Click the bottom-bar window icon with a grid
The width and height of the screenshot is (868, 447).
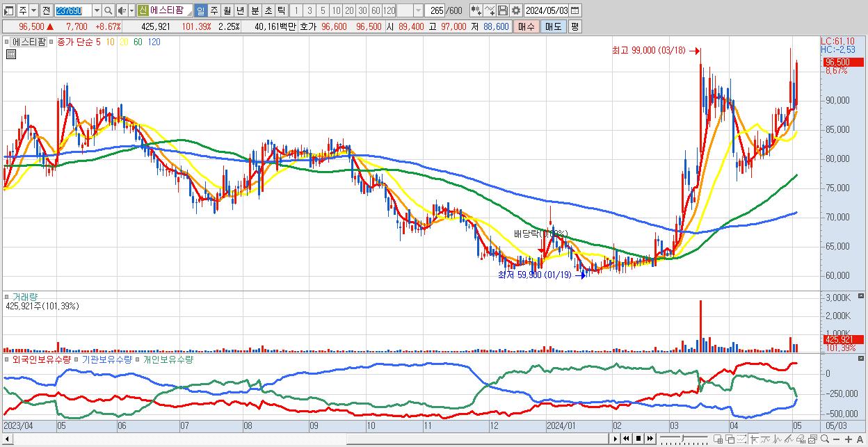tap(718, 439)
